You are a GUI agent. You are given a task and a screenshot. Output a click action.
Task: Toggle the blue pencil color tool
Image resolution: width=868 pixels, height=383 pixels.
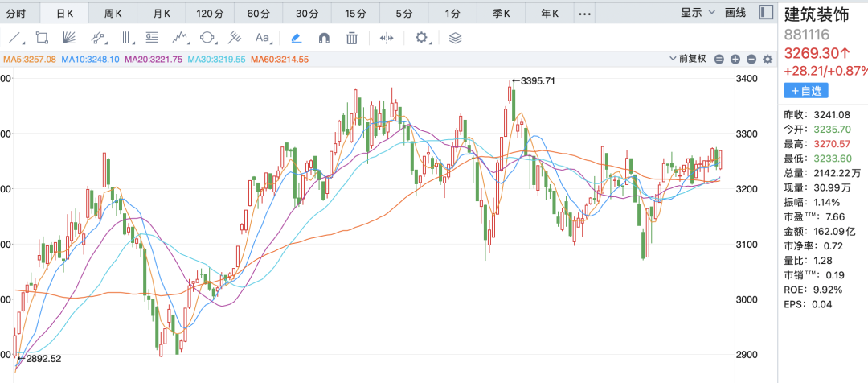tap(296, 38)
